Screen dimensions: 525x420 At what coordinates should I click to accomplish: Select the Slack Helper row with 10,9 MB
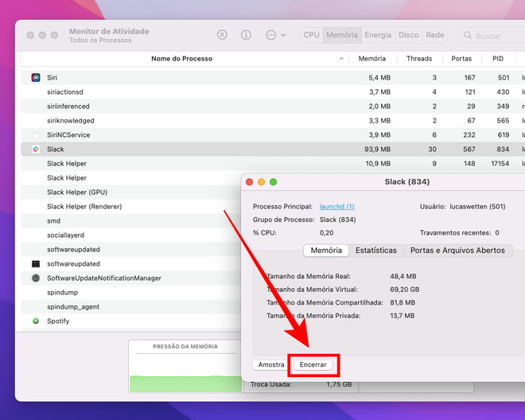click(273, 163)
